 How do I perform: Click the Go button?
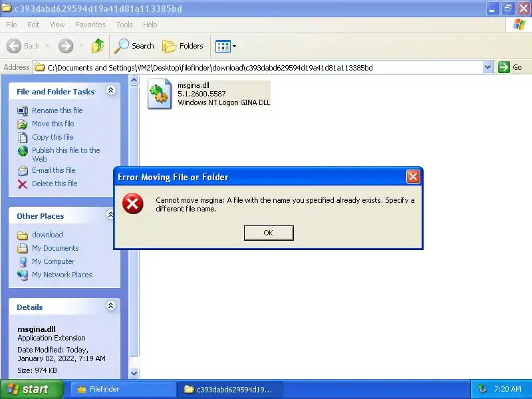(x=510, y=67)
